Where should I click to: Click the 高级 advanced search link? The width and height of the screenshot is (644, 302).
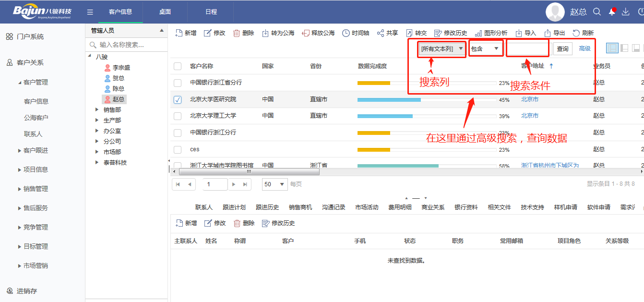pos(584,49)
